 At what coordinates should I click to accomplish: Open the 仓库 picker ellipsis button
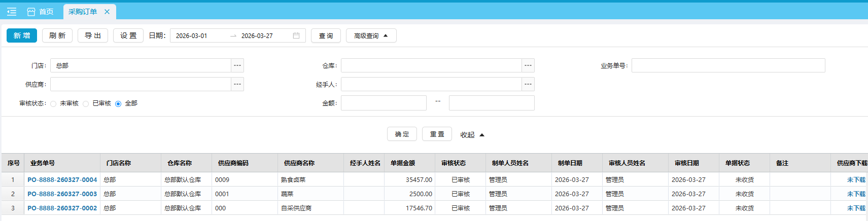528,65
